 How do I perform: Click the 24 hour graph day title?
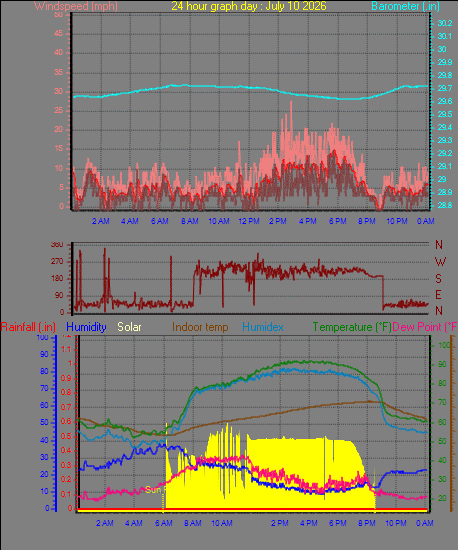click(x=249, y=6)
